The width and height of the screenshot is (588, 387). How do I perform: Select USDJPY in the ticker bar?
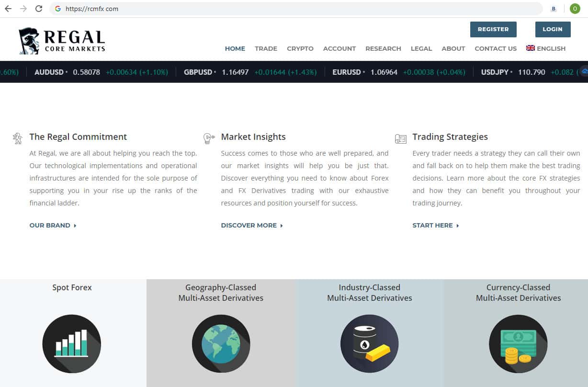pyautogui.click(x=495, y=72)
